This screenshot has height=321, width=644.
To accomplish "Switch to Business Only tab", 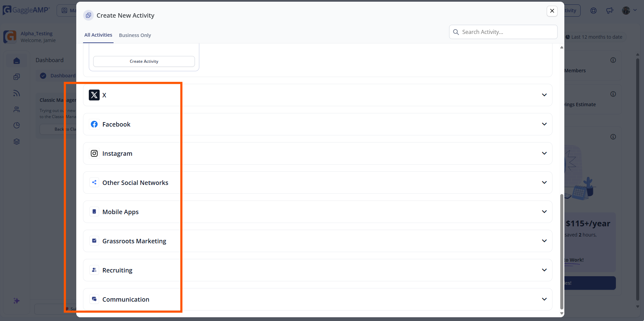I will [x=135, y=35].
